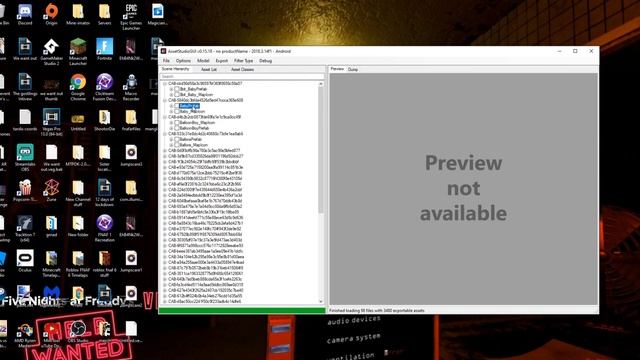Expand the BalloonBoyPrefab tree node
Image resolution: width=640 pixels, height=360 pixels.
click(171, 128)
